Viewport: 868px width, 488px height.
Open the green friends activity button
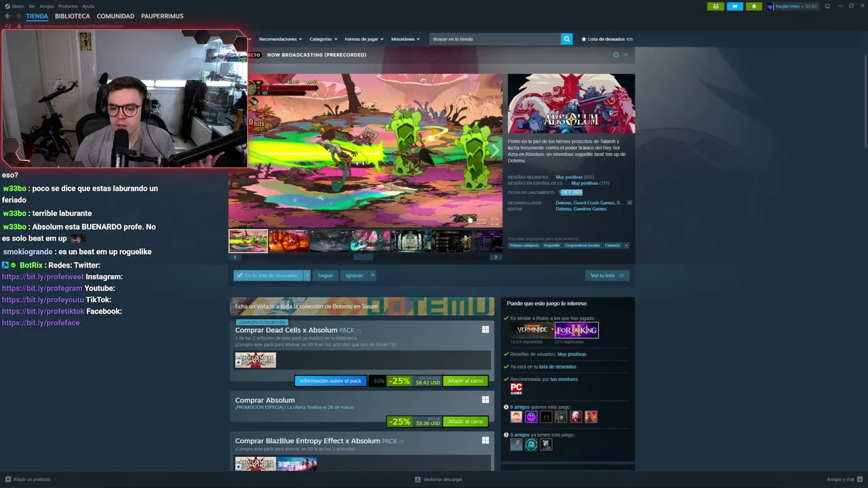(715, 6)
